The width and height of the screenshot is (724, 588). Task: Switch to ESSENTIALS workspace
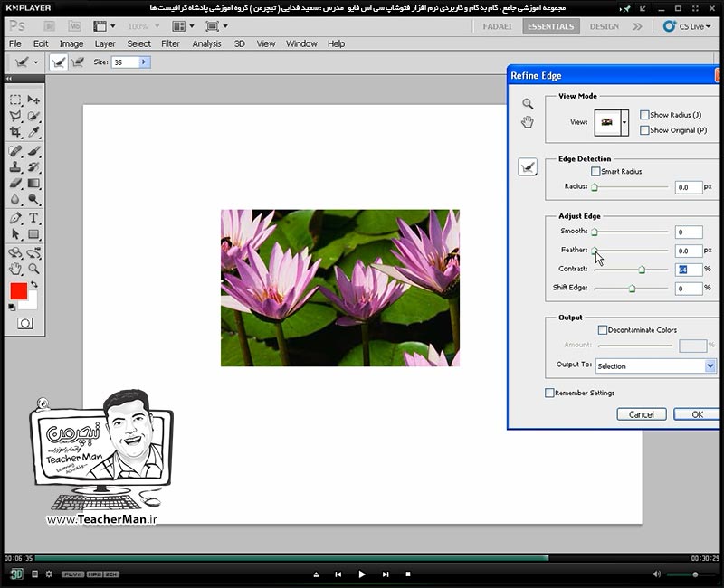pos(550,26)
